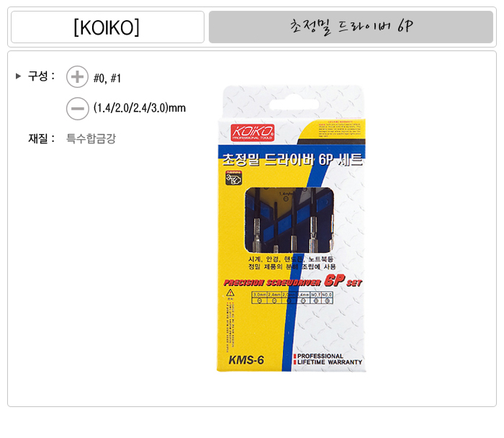Click the window showing screwdrivers inside package
The height and width of the screenshot is (438, 504).
(289, 220)
